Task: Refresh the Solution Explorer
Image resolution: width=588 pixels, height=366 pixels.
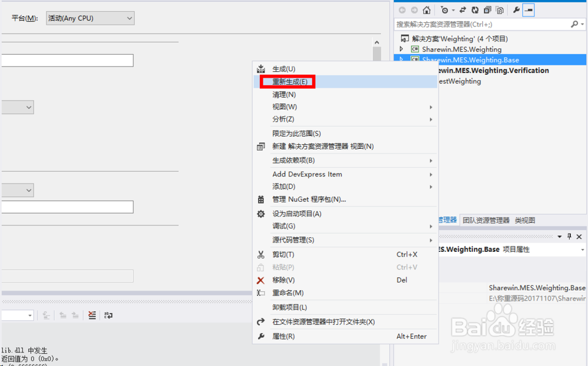Action: pyautogui.click(x=475, y=10)
